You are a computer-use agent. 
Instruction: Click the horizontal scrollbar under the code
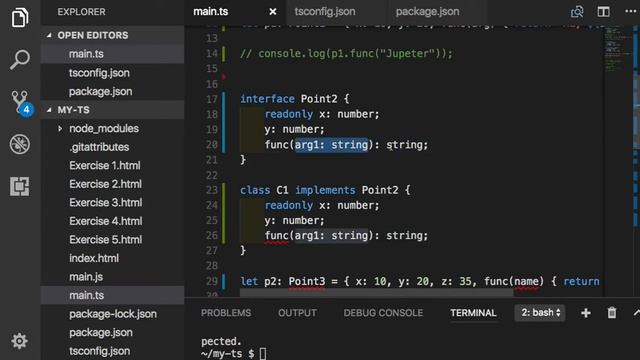[x=376, y=292]
